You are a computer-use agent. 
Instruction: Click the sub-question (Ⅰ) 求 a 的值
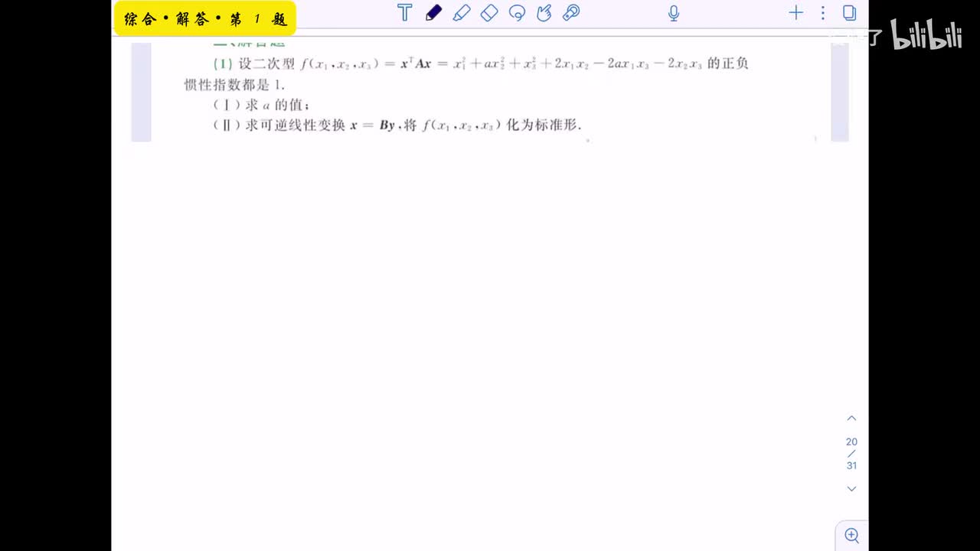tap(261, 105)
